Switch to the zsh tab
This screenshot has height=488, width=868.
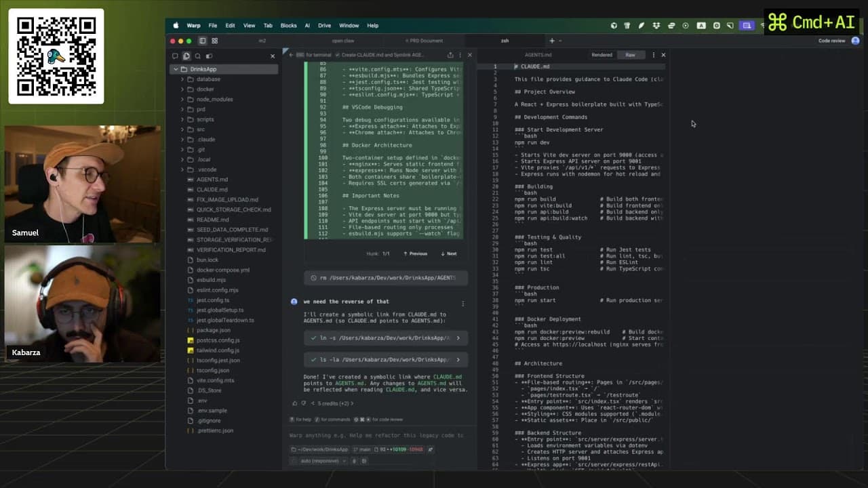pos(505,41)
